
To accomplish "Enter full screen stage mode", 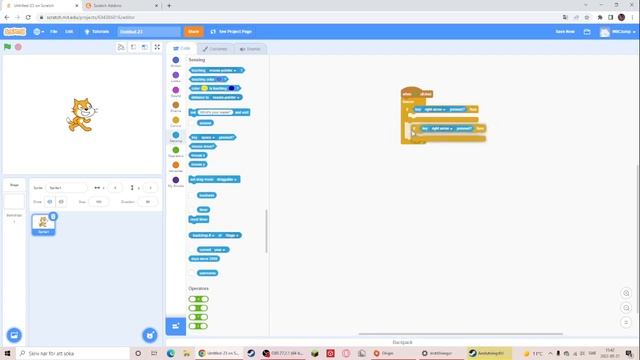I will pyautogui.click(x=157, y=47).
